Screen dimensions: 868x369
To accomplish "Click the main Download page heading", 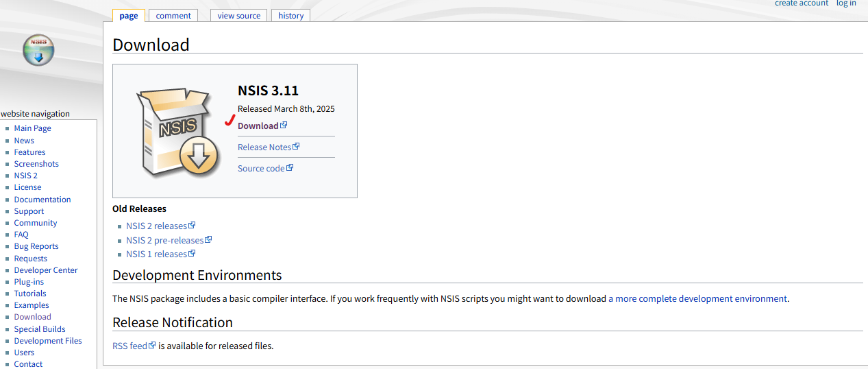I will 151,45.
